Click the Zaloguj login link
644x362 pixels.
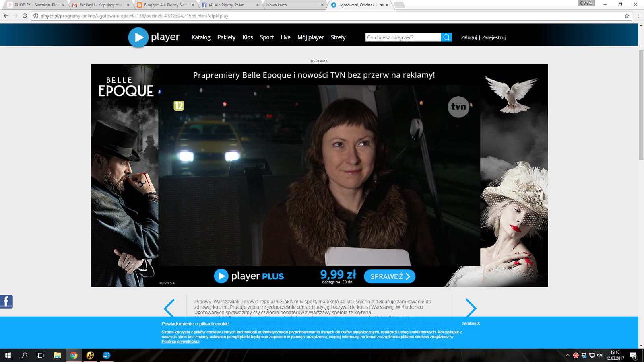pos(469,37)
